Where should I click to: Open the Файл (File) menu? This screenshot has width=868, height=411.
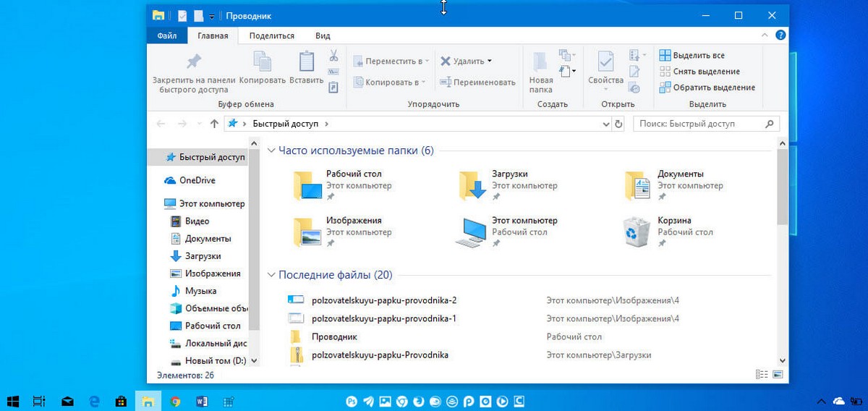[167, 35]
